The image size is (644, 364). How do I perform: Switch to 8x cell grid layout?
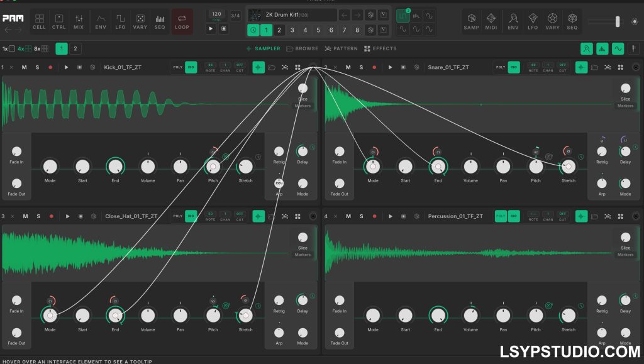(x=41, y=49)
